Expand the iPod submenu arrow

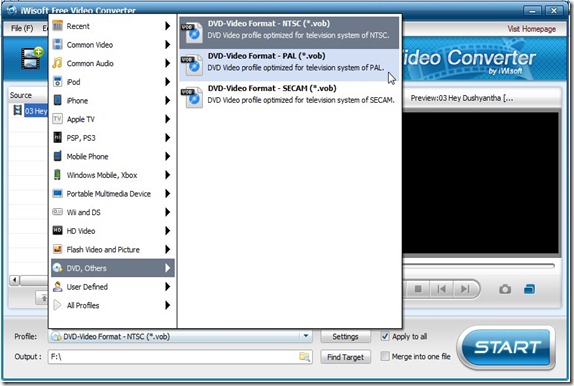click(167, 82)
